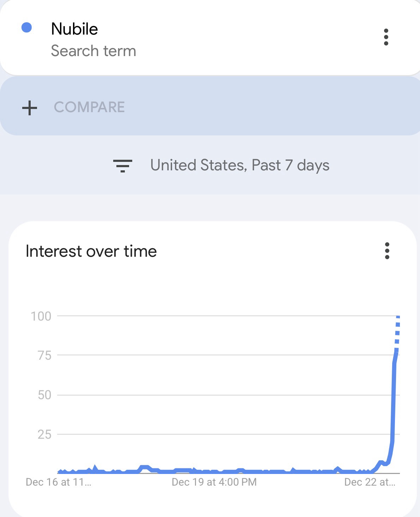The image size is (420, 517).
Task: Click the blue dot beside Nubile
Action: tap(27, 28)
